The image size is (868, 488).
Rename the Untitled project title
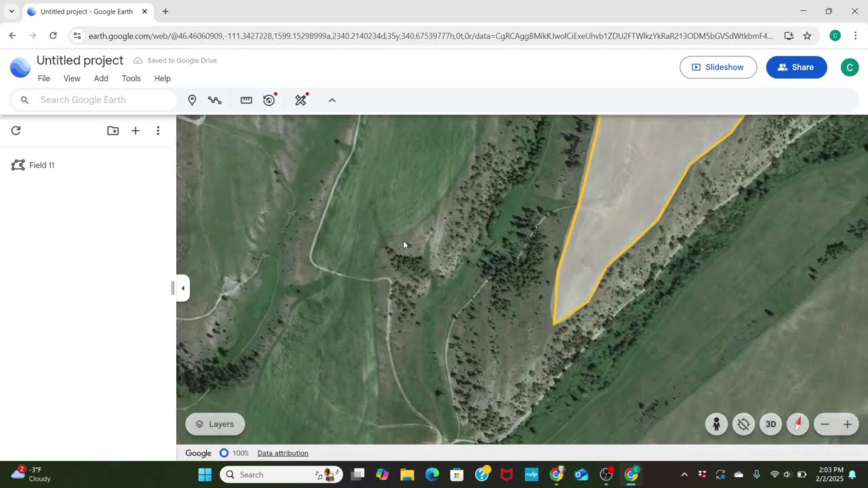pos(80,60)
